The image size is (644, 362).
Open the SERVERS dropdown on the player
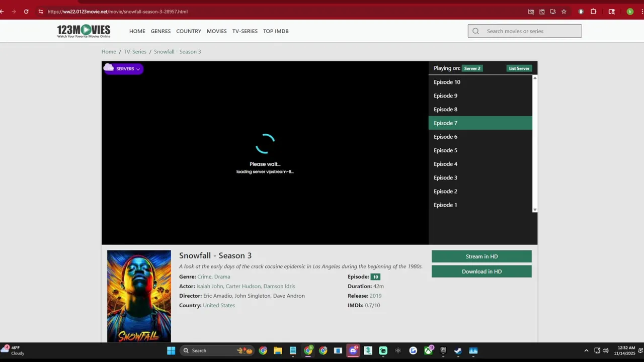pos(123,68)
